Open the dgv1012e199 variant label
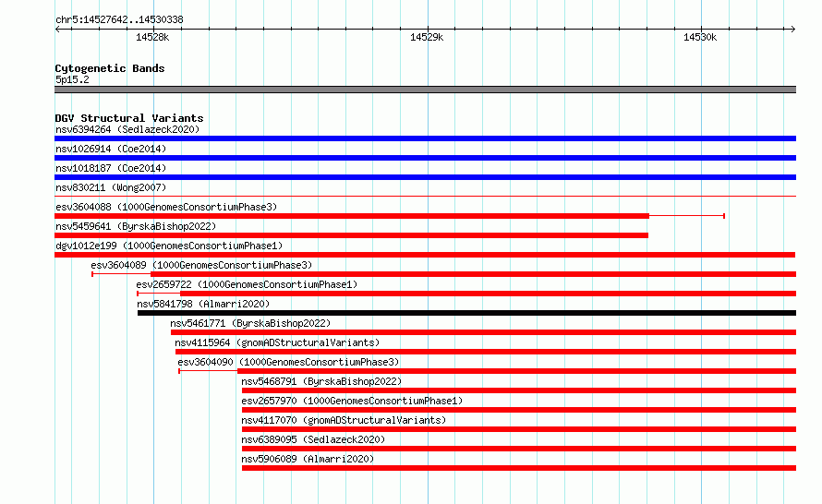822x504 pixels. (x=169, y=246)
